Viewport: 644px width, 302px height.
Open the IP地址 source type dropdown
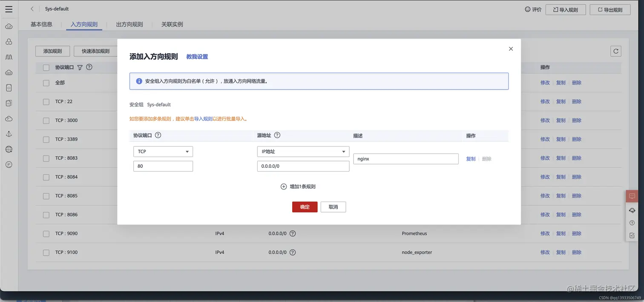tap(303, 152)
